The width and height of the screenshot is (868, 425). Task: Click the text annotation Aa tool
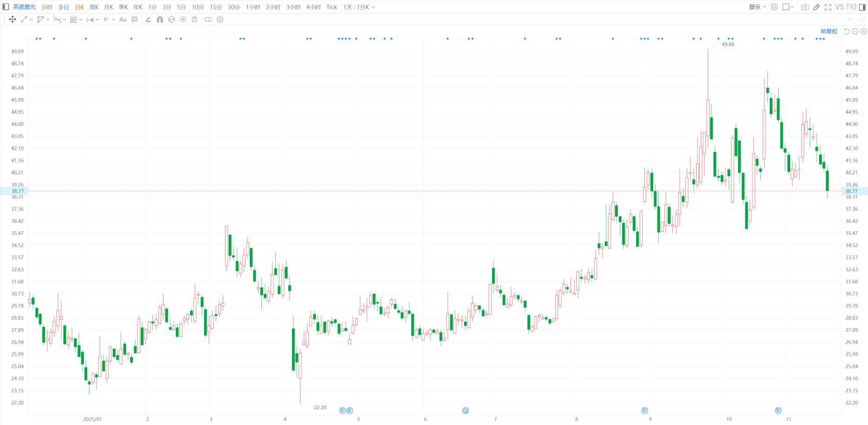pyautogui.click(x=123, y=20)
